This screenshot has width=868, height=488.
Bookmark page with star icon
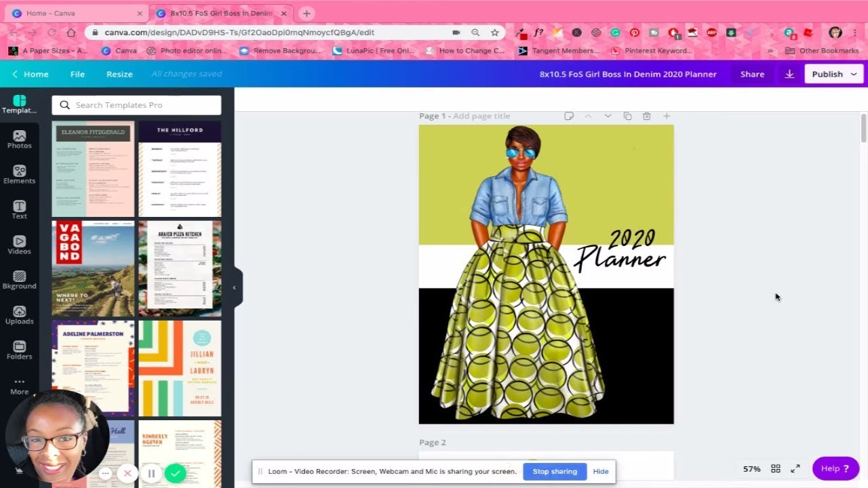click(495, 32)
